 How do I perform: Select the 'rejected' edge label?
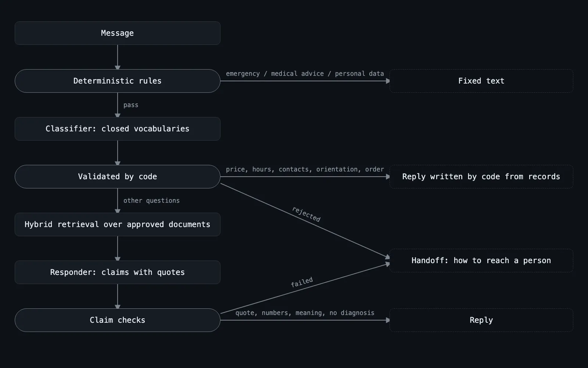(x=306, y=214)
